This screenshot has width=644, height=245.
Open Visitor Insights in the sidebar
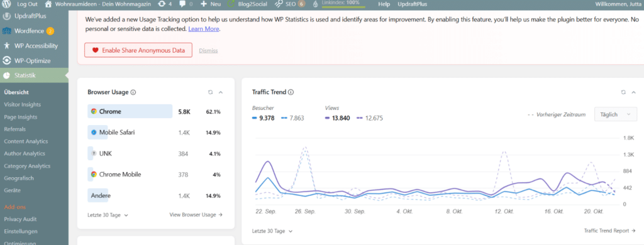tap(23, 105)
